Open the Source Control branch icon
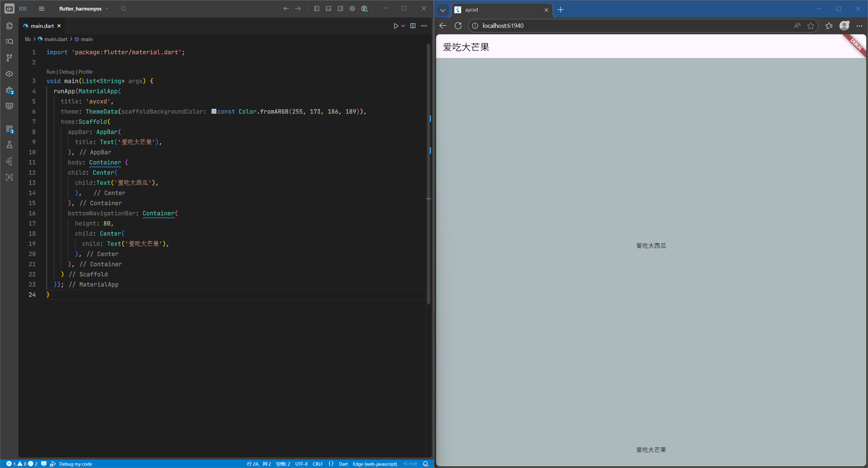This screenshot has height=468, width=868. click(9, 58)
